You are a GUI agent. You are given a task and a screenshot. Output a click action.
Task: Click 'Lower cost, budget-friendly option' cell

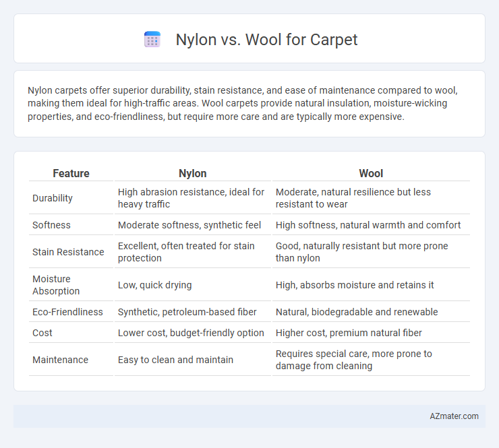tap(193, 333)
